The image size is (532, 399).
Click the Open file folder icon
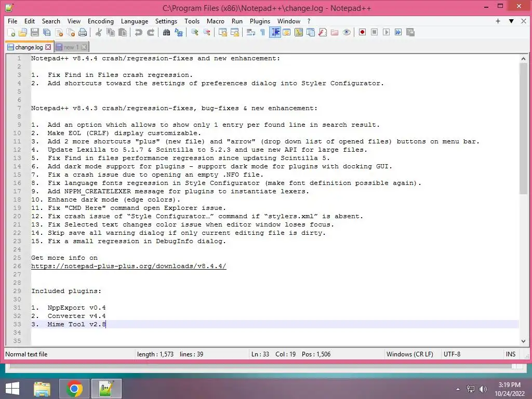pos(23,32)
